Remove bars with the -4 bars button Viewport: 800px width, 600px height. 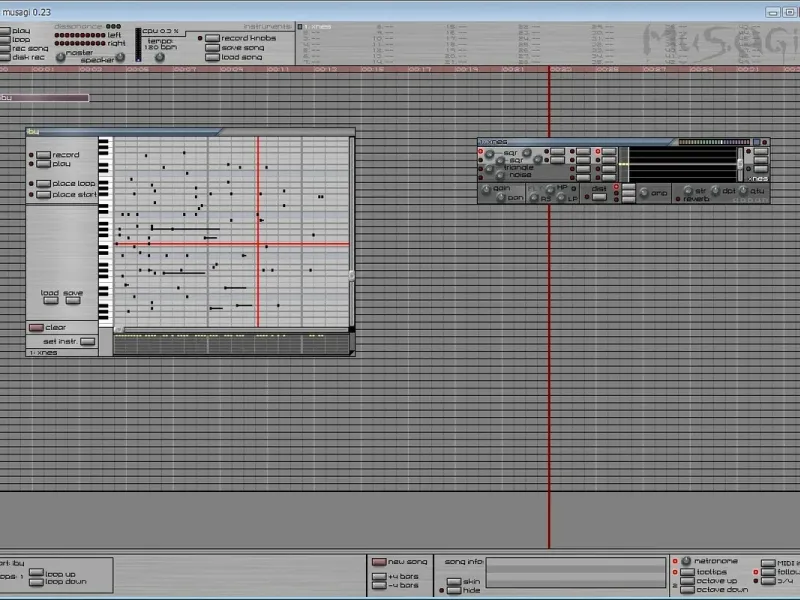click(x=379, y=586)
